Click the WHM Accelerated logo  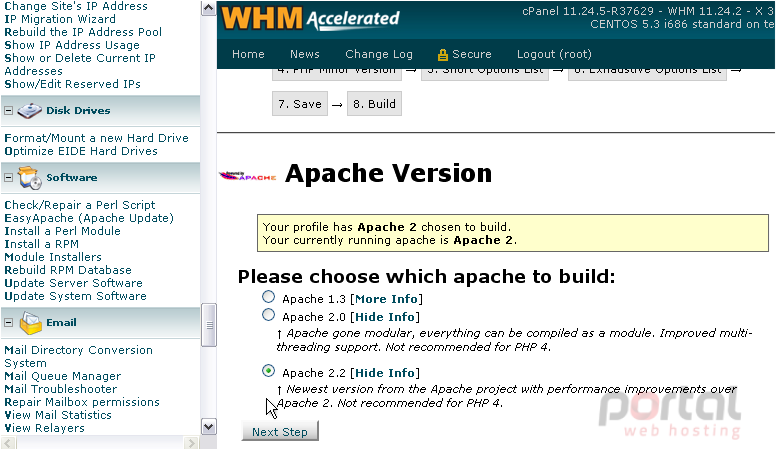(310, 18)
